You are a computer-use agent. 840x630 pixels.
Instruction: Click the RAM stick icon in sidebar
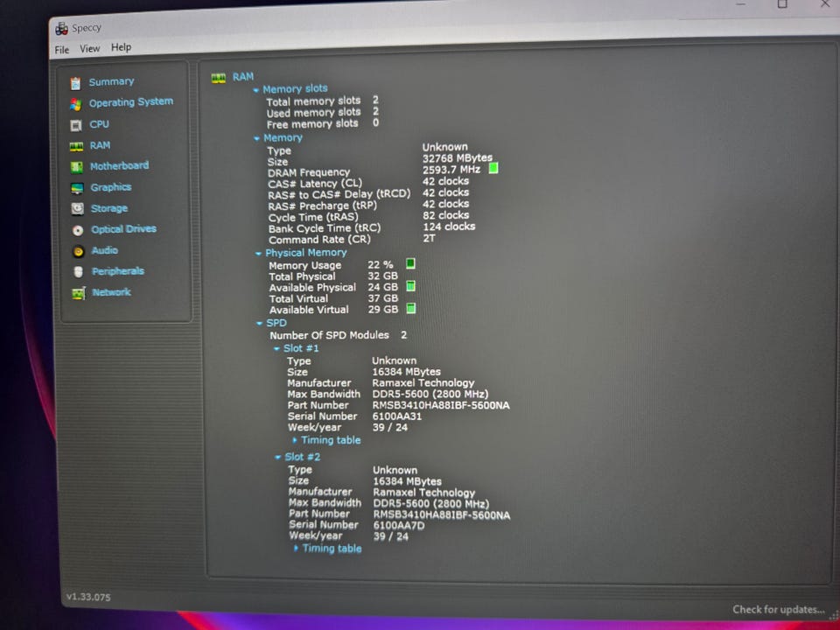tap(77, 146)
